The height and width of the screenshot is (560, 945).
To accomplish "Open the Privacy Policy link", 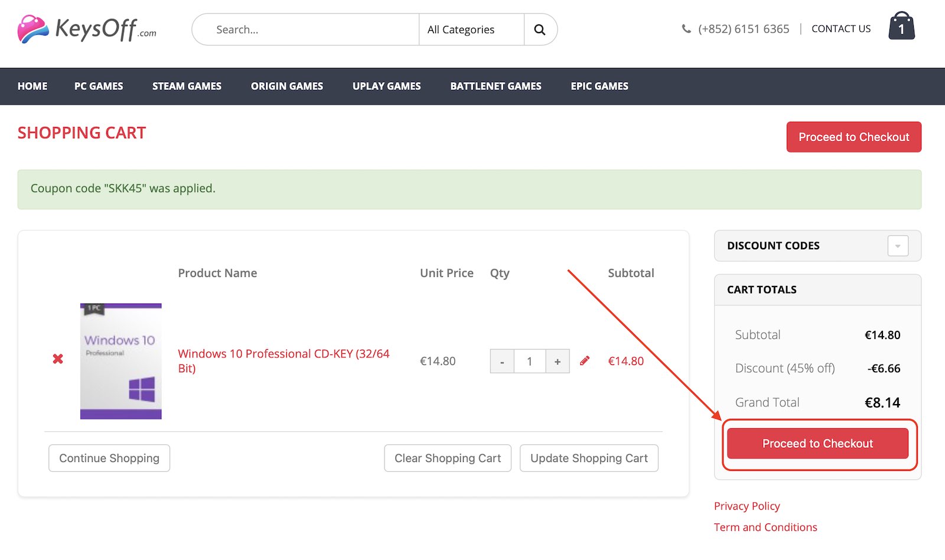I will 747,506.
